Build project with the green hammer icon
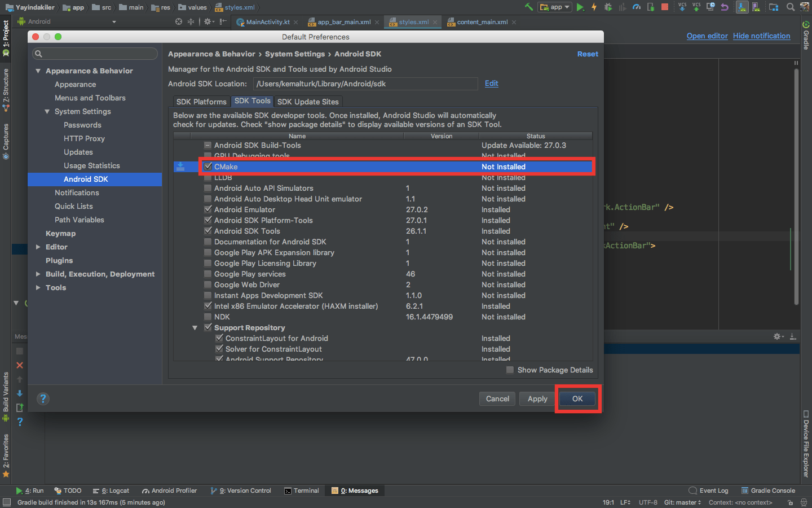 coord(528,7)
